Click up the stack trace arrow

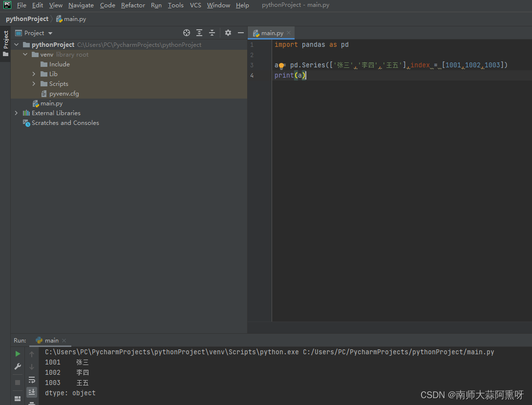(x=32, y=354)
